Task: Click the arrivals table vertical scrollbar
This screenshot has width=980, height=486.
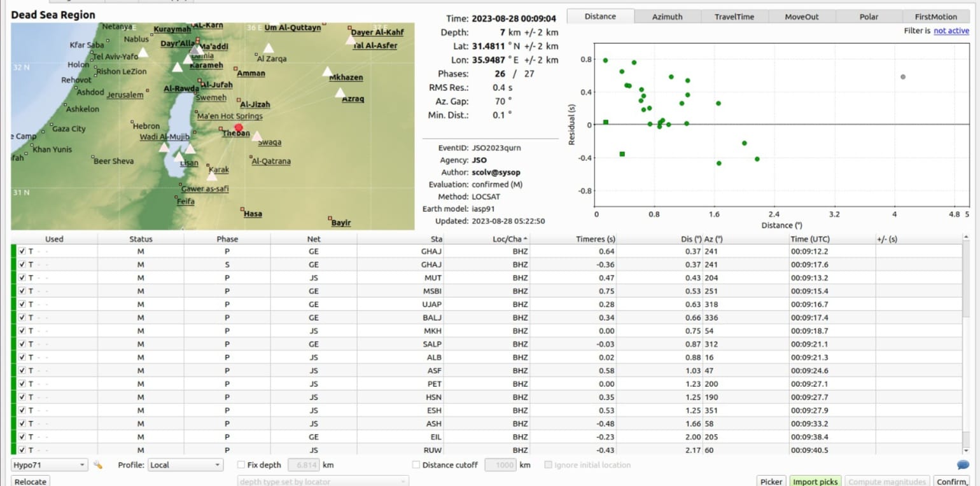Action: [967, 344]
